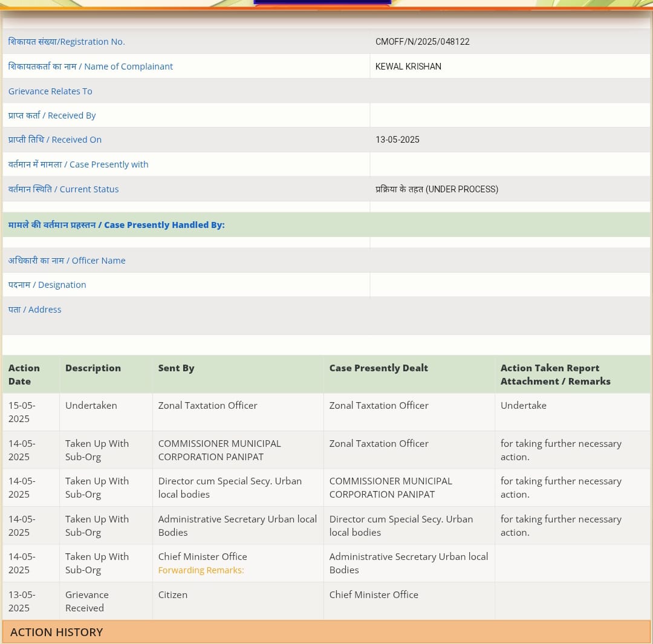The width and height of the screenshot is (653, 644).
Task: Click remarks in the Director-sent row
Action: [561, 488]
